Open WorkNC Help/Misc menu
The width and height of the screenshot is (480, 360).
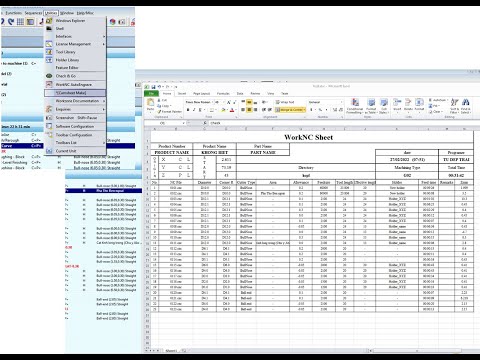85,13
